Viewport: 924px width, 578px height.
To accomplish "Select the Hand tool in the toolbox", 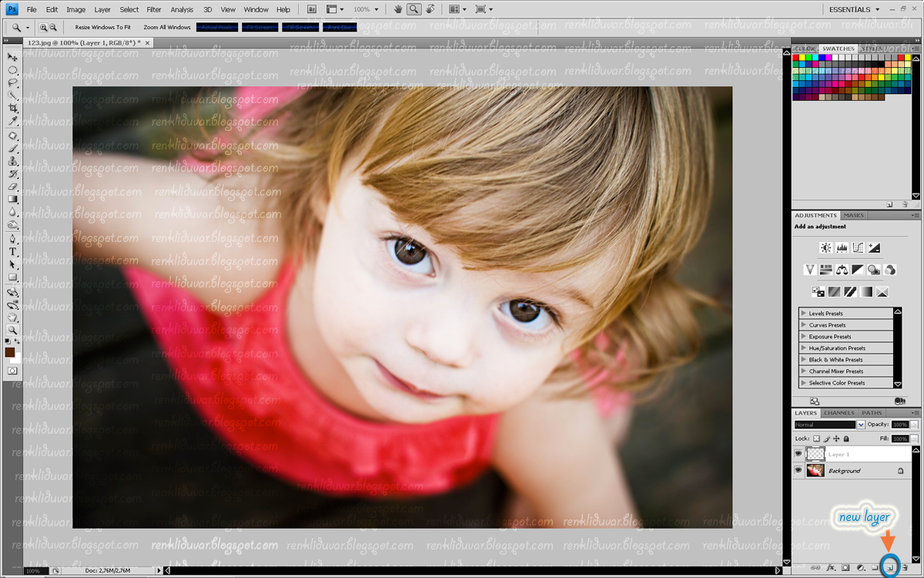I will coord(13,318).
